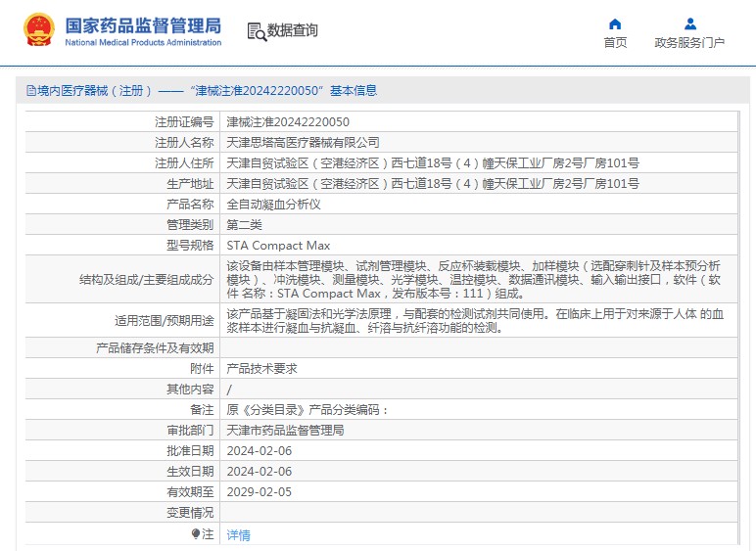
Task: Select 天津思塔高医疗器械有限公司 registrant name
Action: (x=303, y=143)
